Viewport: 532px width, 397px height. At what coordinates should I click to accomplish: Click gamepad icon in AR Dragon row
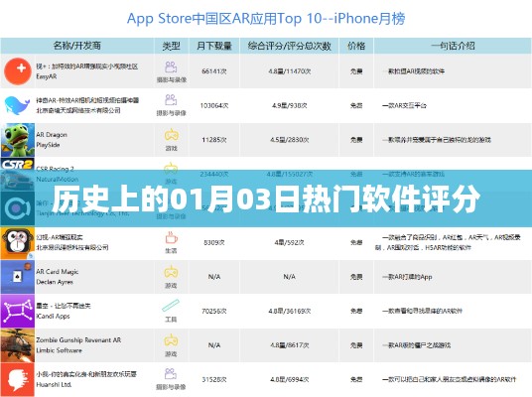pos(172,135)
